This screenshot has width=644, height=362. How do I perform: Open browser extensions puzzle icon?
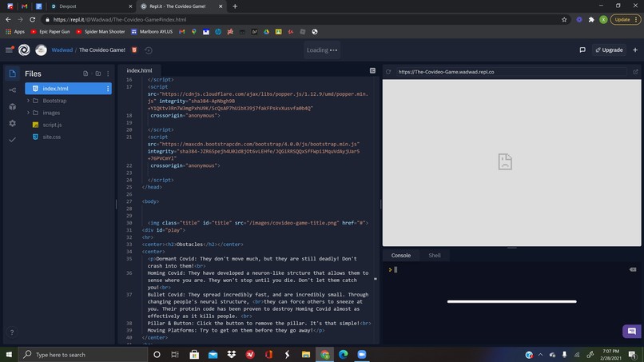tap(591, 19)
